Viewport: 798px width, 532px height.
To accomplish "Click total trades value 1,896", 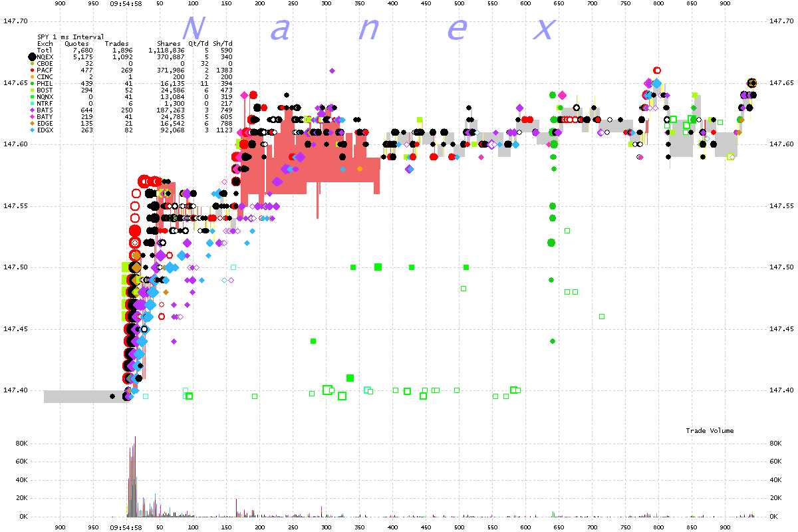I will pyautogui.click(x=122, y=50).
